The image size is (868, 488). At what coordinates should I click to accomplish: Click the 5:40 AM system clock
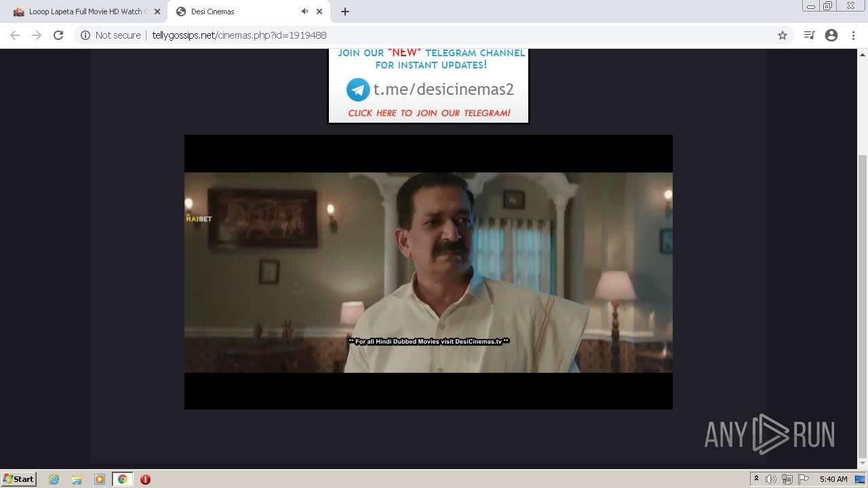tap(833, 479)
